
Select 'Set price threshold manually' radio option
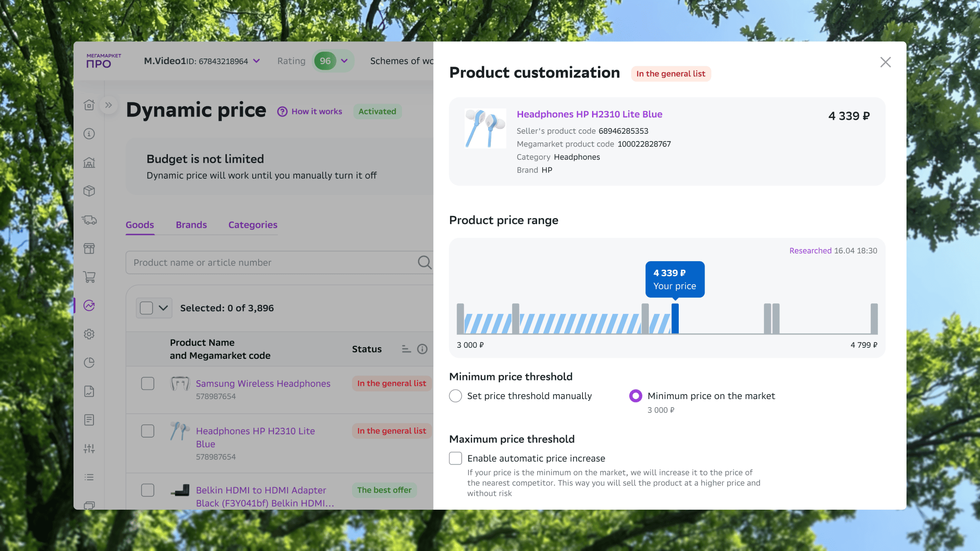pos(456,396)
